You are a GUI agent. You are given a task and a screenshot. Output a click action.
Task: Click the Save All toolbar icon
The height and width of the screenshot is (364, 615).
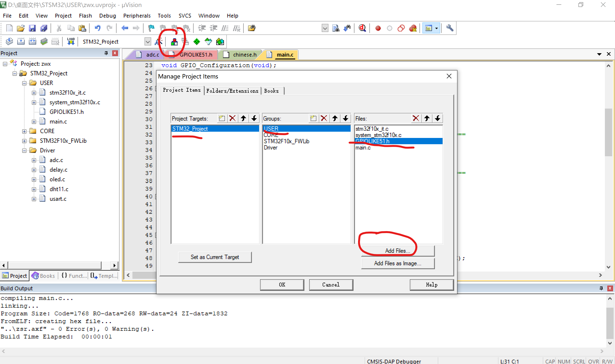[44, 28]
